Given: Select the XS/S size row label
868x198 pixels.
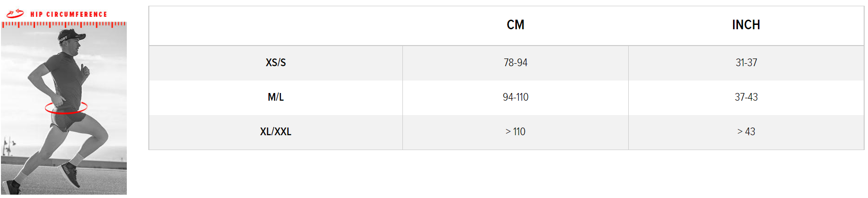Looking at the screenshot, I should 276,63.
